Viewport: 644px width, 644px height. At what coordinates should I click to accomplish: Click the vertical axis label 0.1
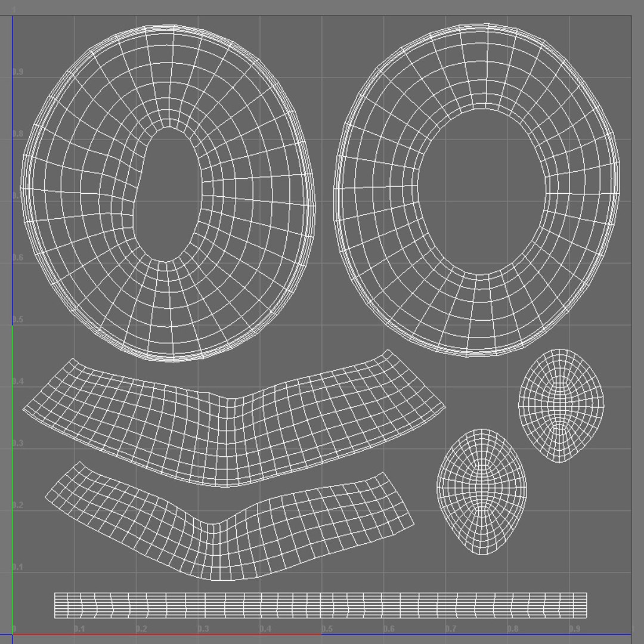pyautogui.click(x=18, y=567)
